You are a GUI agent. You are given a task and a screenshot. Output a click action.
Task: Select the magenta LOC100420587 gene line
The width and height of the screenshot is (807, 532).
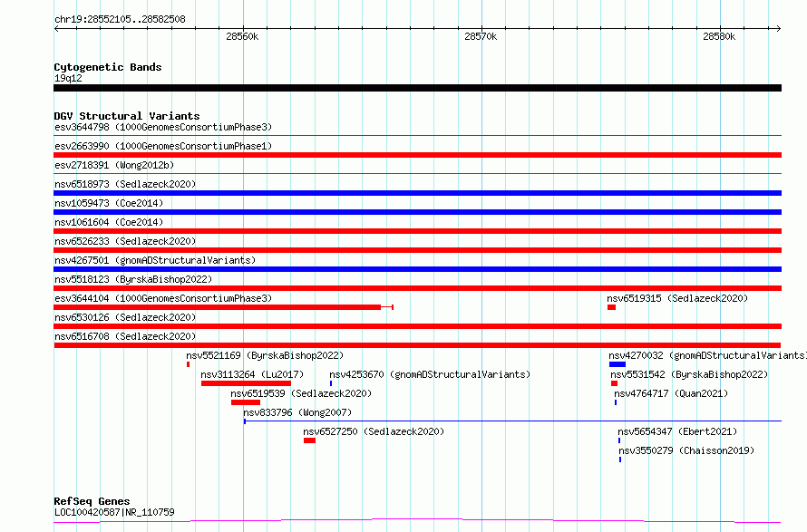(417, 521)
